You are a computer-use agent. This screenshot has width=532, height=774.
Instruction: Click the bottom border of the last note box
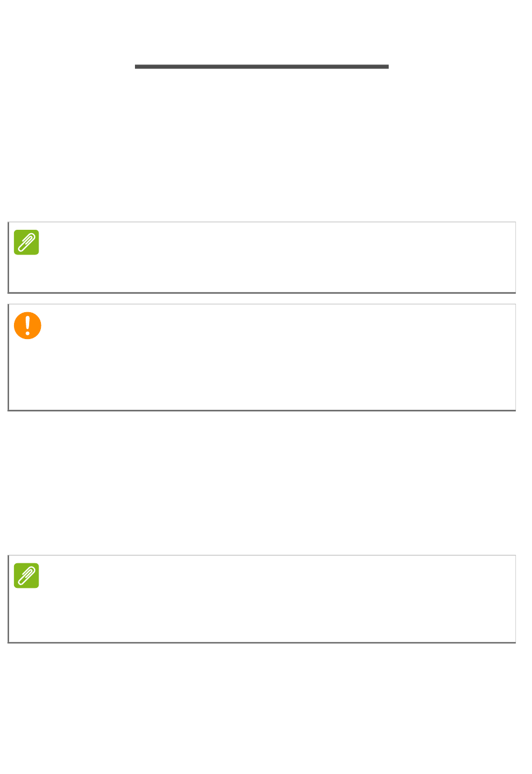(x=262, y=642)
